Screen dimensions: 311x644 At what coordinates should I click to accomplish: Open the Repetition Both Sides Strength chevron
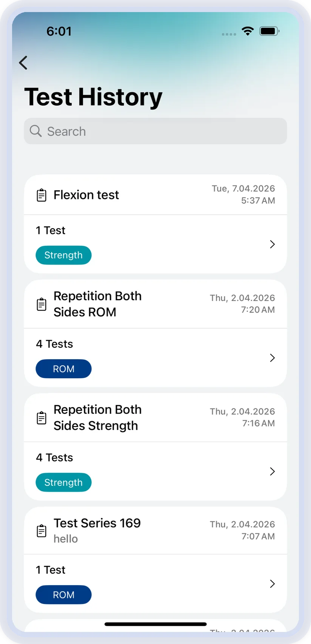click(x=273, y=471)
